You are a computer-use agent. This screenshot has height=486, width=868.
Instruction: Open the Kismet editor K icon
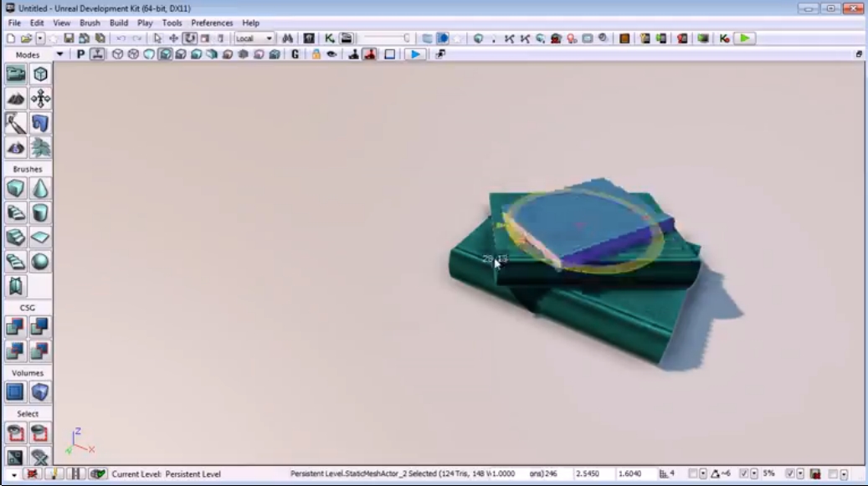coord(330,38)
